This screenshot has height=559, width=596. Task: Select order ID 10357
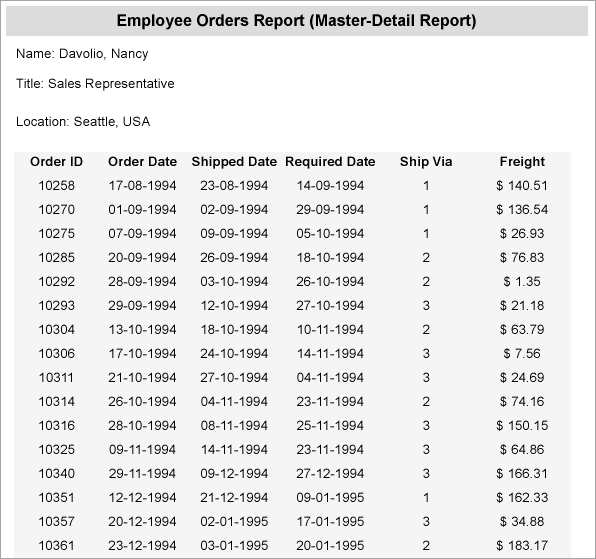click(x=57, y=521)
